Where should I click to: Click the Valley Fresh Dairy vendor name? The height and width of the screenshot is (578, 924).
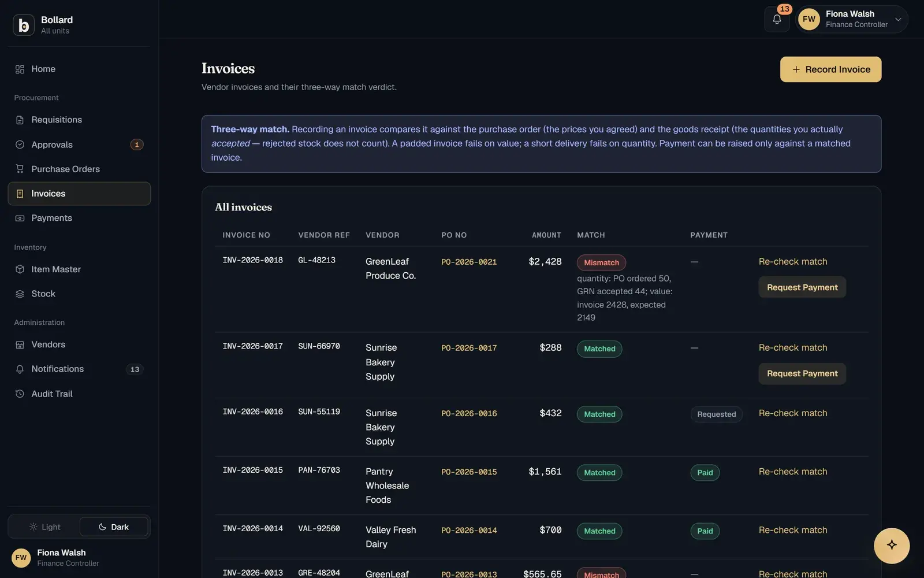390,537
